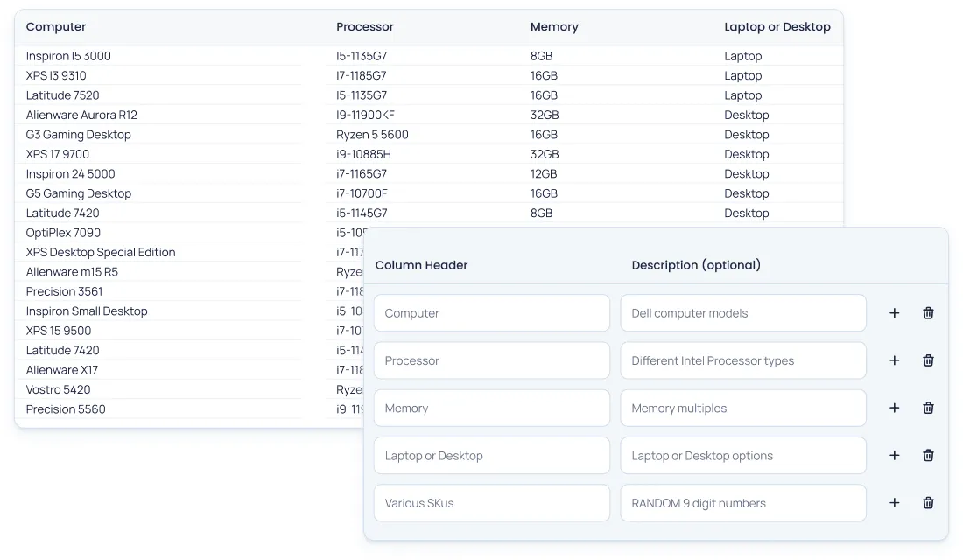Screen dimensions: 963x560
Task: Trash the Various SKus row
Action: pos(928,503)
